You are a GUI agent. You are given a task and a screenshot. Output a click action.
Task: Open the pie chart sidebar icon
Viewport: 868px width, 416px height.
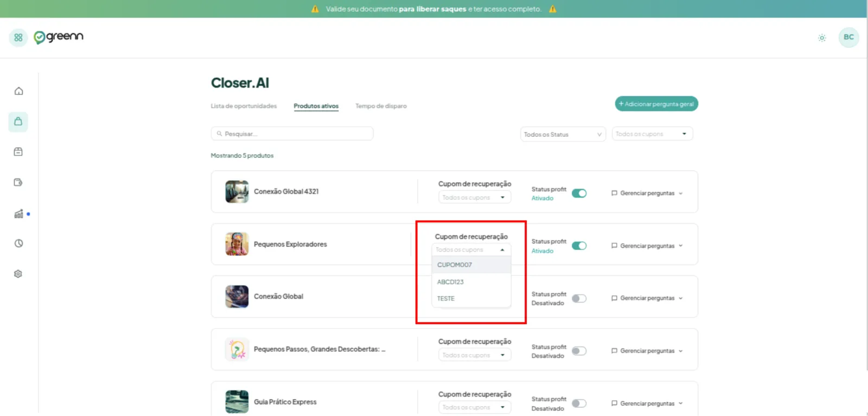click(x=18, y=243)
